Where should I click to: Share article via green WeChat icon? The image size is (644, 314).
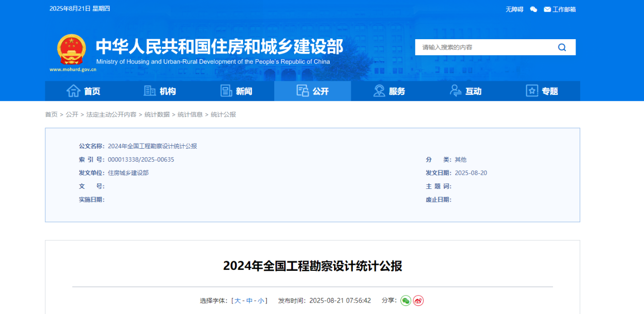click(406, 300)
